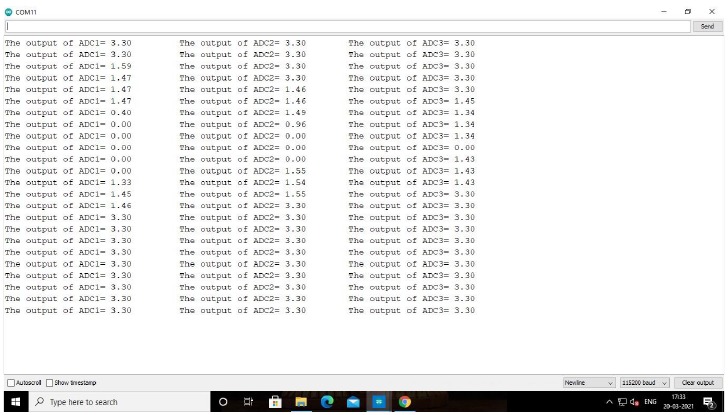Open the 115200 baud rate dropdown

pyautogui.click(x=644, y=383)
